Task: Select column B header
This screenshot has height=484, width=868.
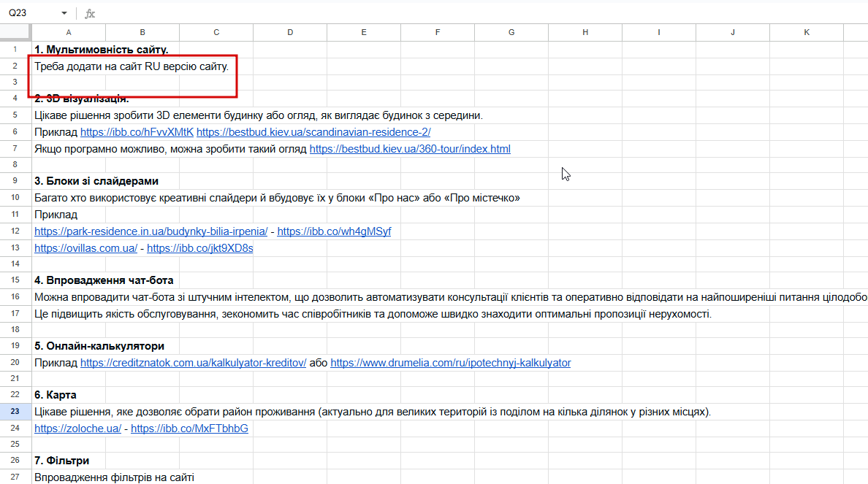Action: coord(142,32)
